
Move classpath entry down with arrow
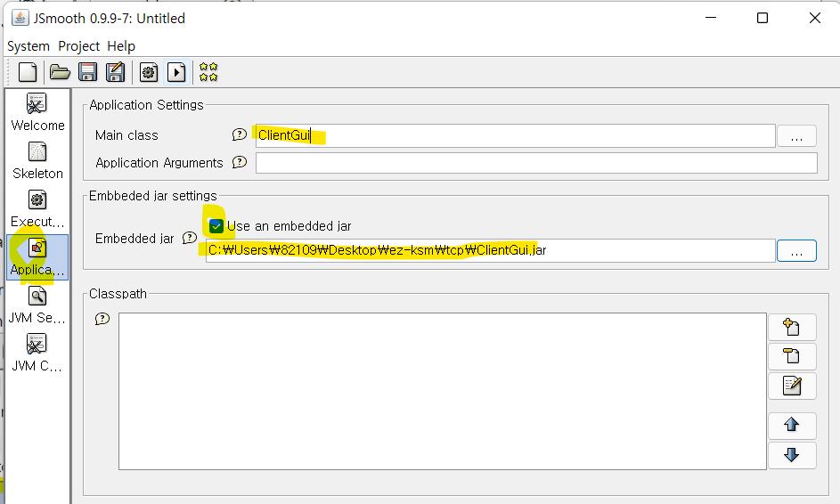792,455
